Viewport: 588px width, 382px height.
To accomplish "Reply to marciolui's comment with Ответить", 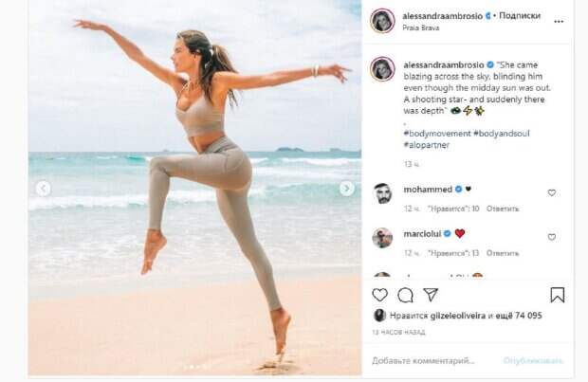I will click(x=503, y=253).
